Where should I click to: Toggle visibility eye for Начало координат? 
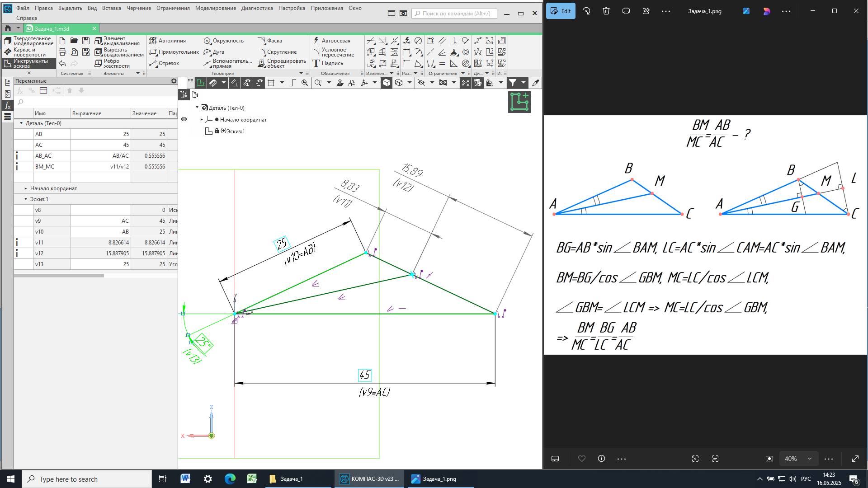click(x=184, y=119)
